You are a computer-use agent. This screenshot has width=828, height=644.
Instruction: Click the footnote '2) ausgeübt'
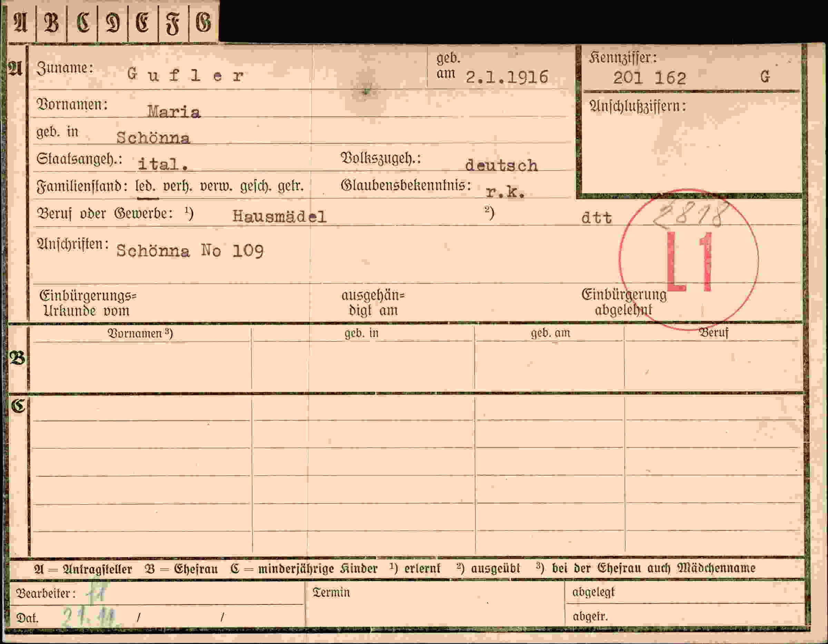488,568
